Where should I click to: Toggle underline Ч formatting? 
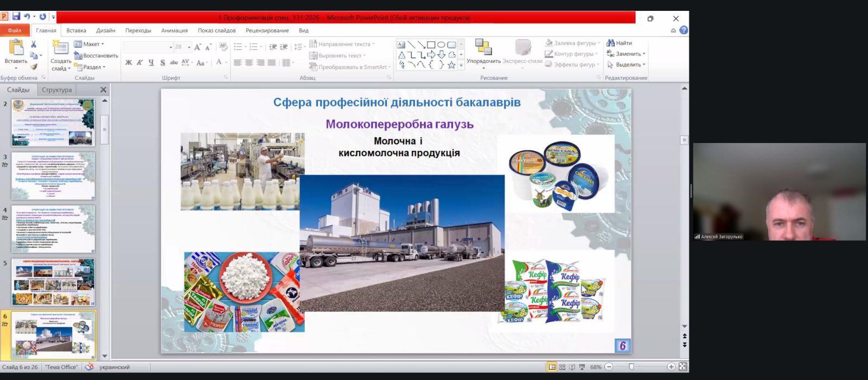coord(151,63)
